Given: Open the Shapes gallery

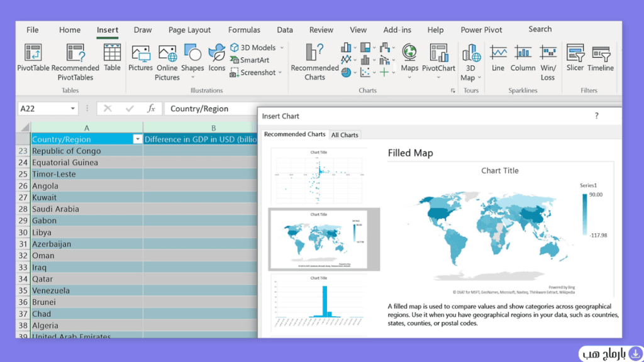Looking at the screenshot, I should (192, 58).
